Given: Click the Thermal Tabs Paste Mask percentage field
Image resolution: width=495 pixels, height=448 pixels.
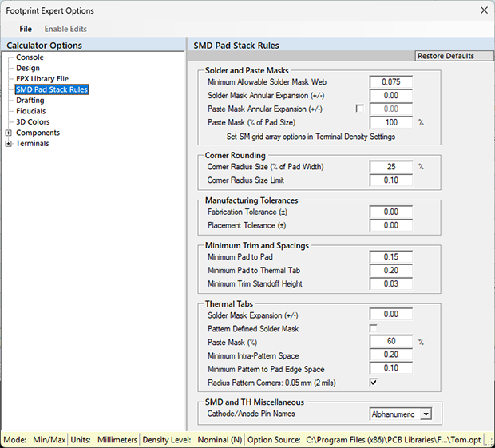Looking at the screenshot, I should pos(390,342).
